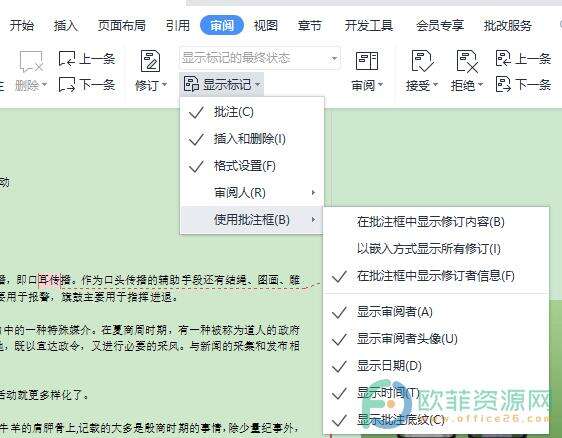The width and height of the screenshot is (562, 438).
Task: Choose 以嵌入方式显示所有修订(I)
Action: [x=436, y=249]
